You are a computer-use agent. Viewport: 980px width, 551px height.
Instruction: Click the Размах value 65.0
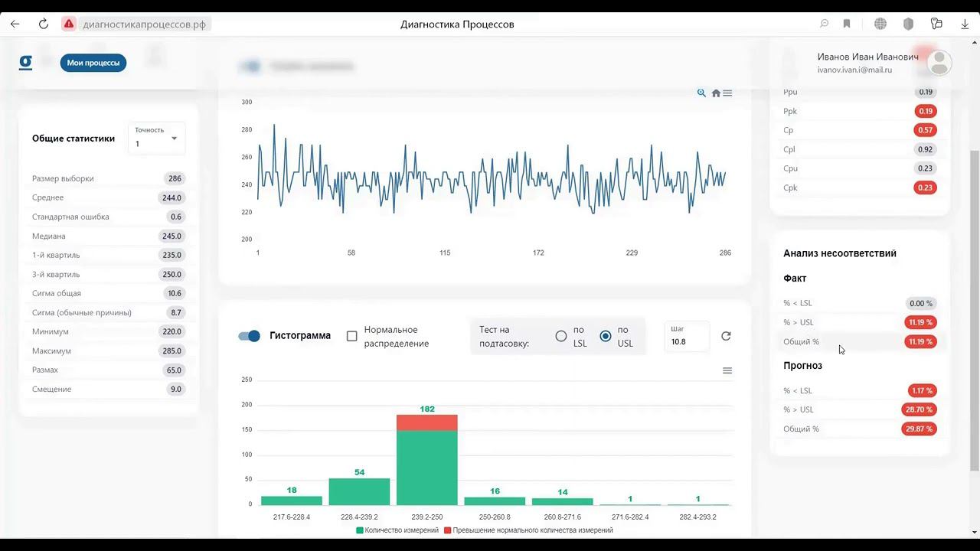[175, 370]
